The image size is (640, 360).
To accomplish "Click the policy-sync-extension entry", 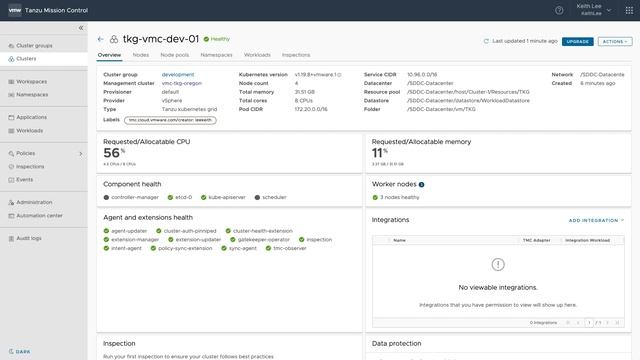I will coord(182,248).
